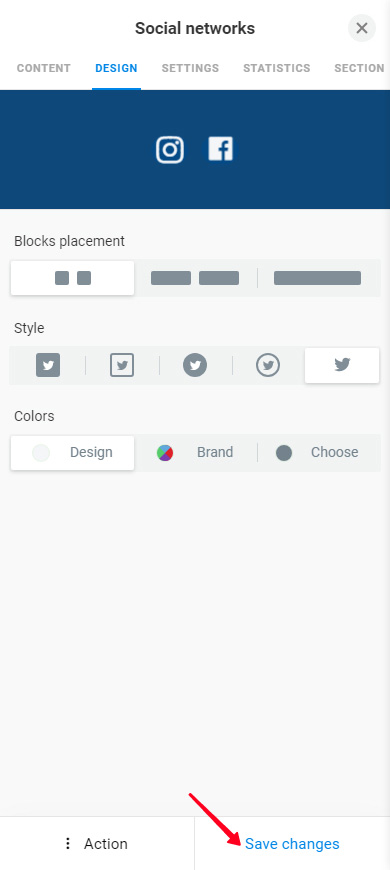Screen dimensions: 390x870
Task: Click the Facebook icon in preview
Action: coord(220,149)
